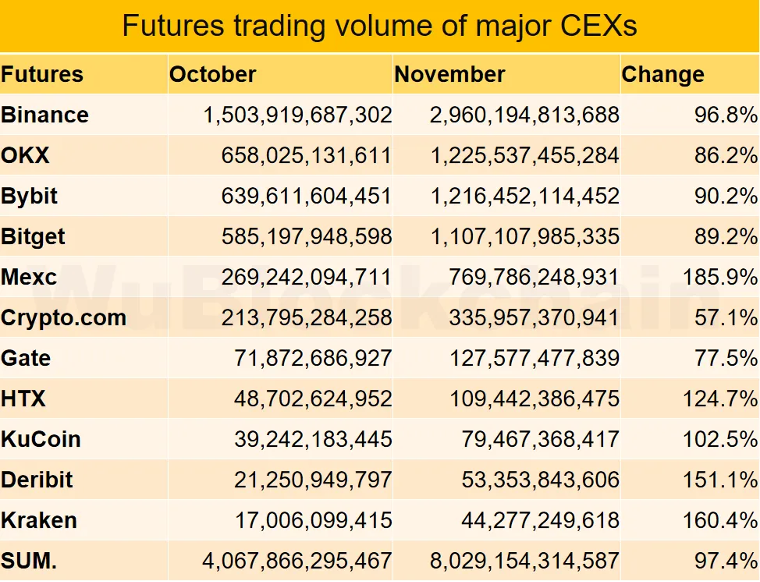760x582 pixels.
Task: Click Deribit's October volume 21,250,949,797
Action: [x=313, y=480]
